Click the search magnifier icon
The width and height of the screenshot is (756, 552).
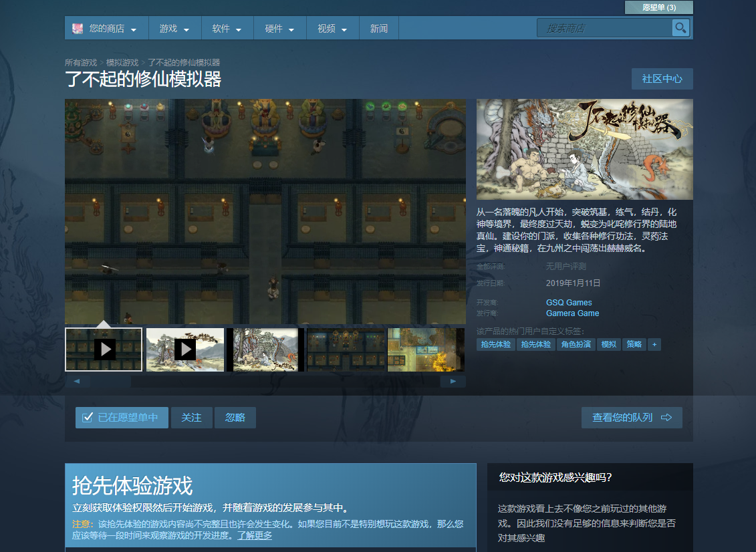[x=680, y=28]
